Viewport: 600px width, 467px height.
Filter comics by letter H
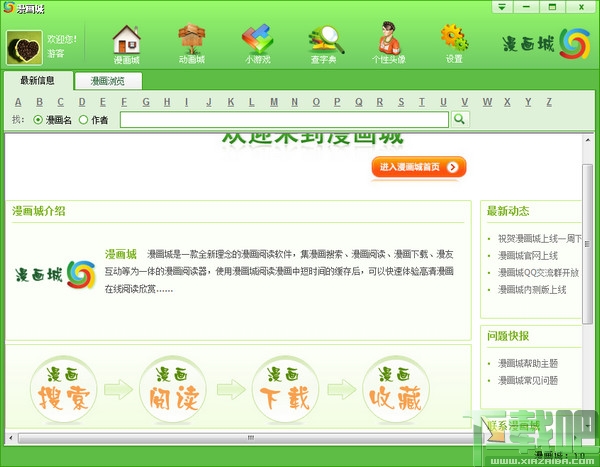167,102
